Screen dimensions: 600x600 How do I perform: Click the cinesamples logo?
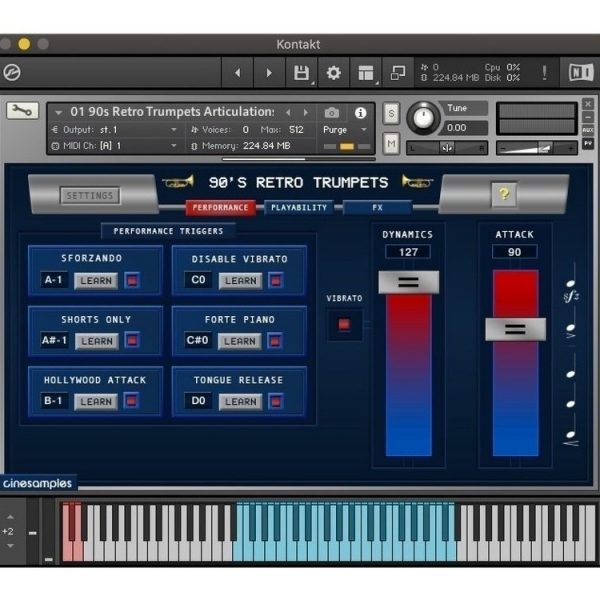pyautogui.click(x=38, y=483)
